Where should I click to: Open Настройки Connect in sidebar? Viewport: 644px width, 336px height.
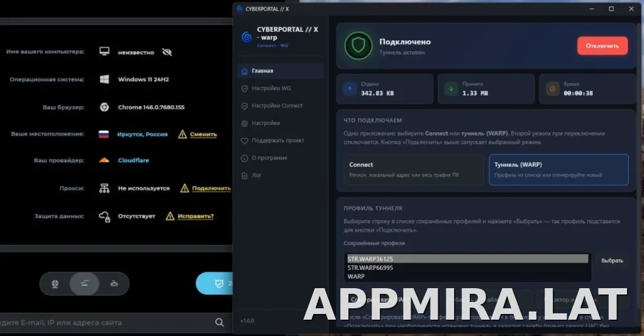pos(280,106)
